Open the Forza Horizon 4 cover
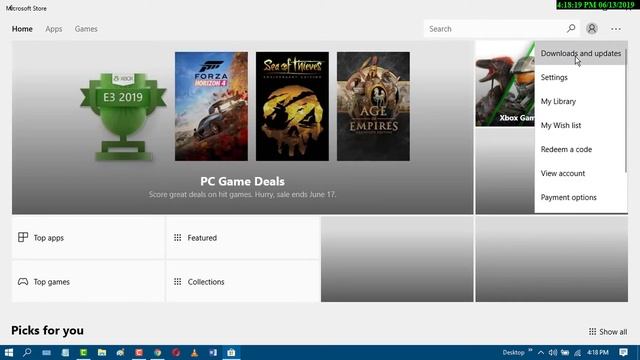Image resolution: width=640 pixels, height=360 pixels. (211, 106)
